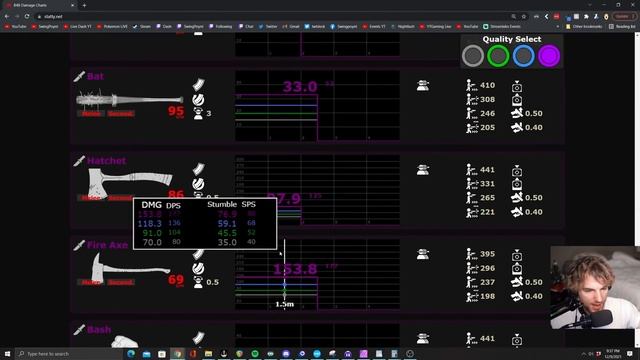Click the striped shell icon in the Bat row
This screenshot has width=640, height=360.
(198, 100)
